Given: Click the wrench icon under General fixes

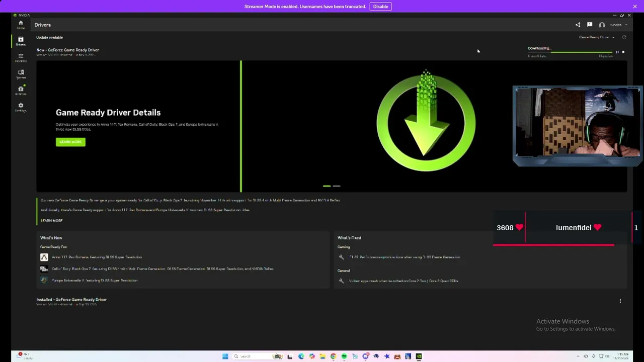Looking at the screenshot, I should click(341, 281).
